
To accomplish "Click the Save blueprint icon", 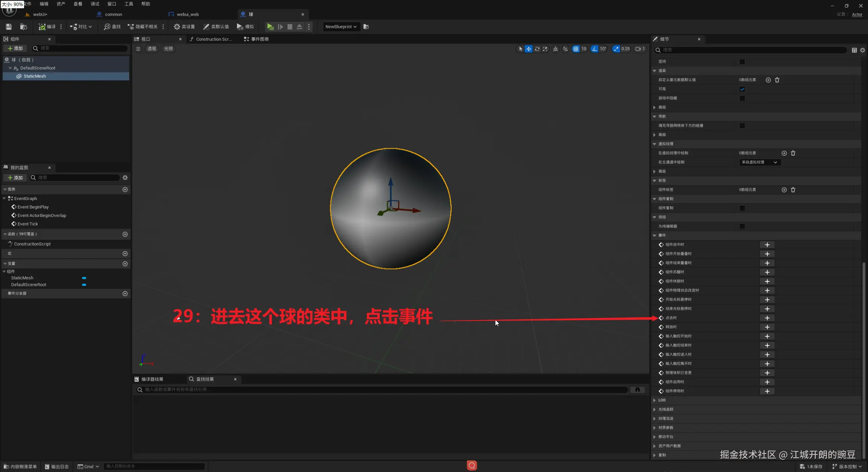I will click(9, 27).
